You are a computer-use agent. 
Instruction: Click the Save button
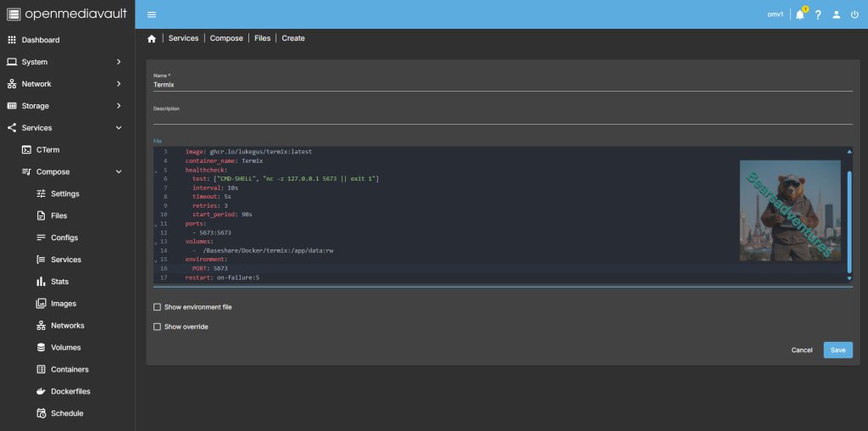837,350
